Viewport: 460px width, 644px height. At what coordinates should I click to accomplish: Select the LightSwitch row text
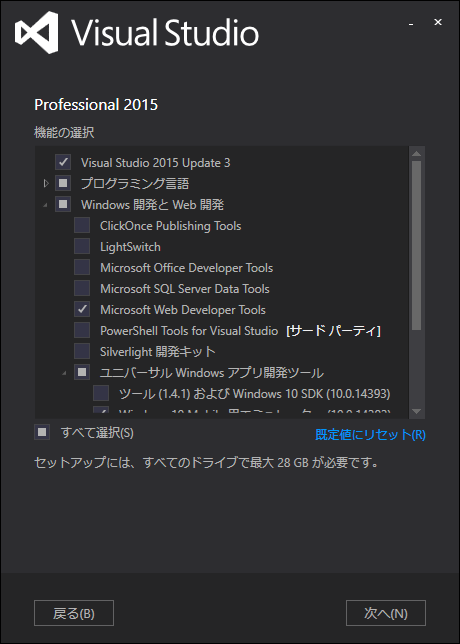click(x=130, y=247)
